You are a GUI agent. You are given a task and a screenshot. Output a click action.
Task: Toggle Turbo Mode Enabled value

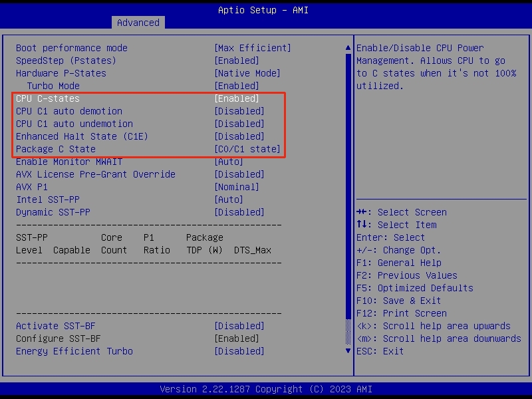click(x=237, y=86)
